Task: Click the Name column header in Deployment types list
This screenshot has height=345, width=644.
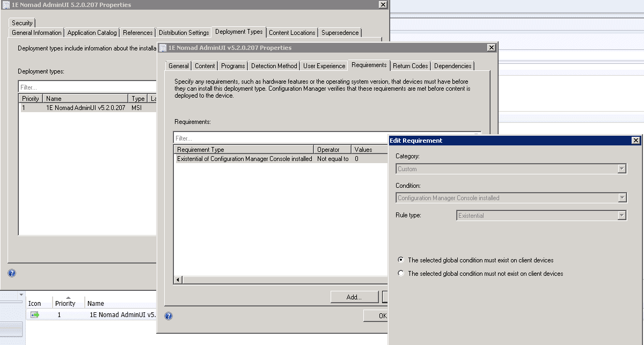Action: [86, 99]
